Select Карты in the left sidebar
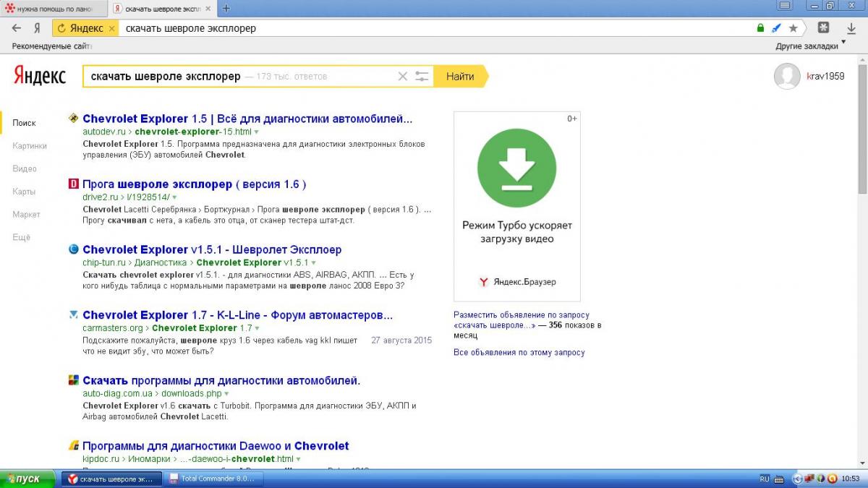This screenshot has height=488, width=868. [x=23, y=192]
